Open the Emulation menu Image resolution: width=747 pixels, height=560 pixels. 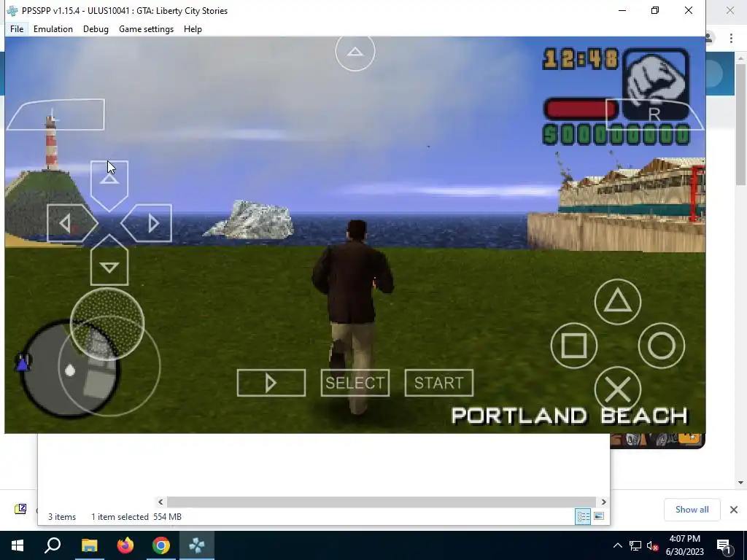tap(53, 29)
